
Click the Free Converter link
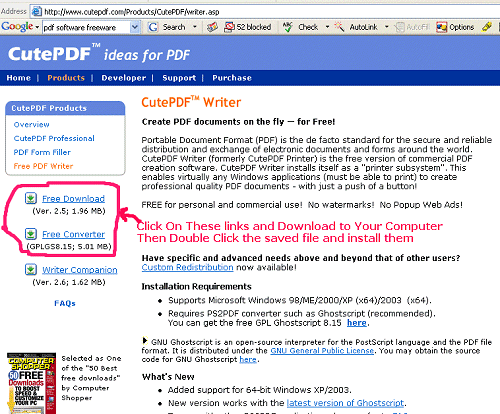tap(73, 234)
